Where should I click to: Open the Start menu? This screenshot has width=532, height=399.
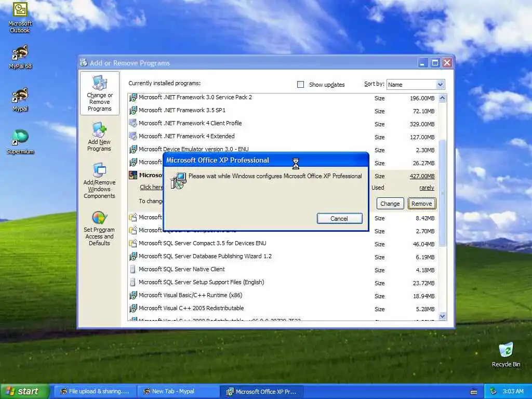pyautogui.click(x=24, y=392)
